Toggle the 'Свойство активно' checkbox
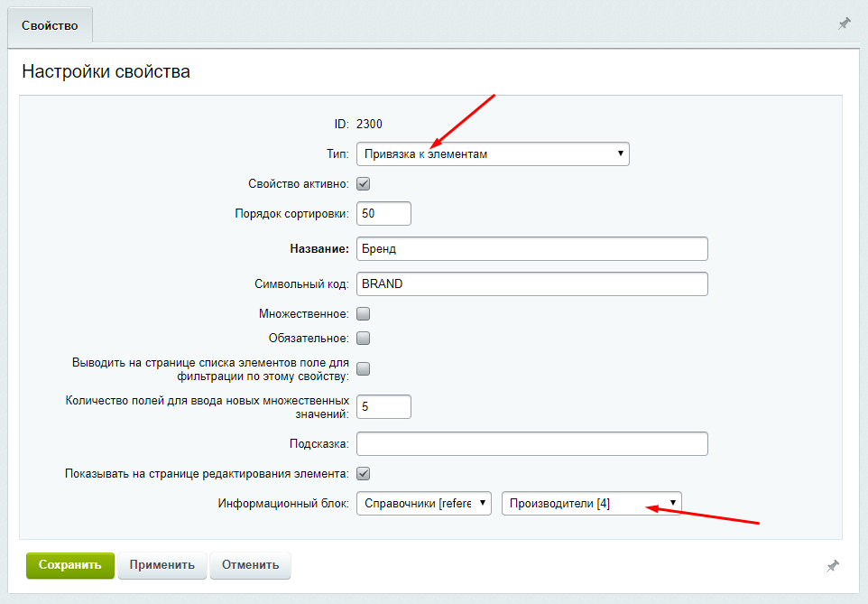Image resolution: width=868 pixels, height=604 pixels. click(x=363, y=184)
